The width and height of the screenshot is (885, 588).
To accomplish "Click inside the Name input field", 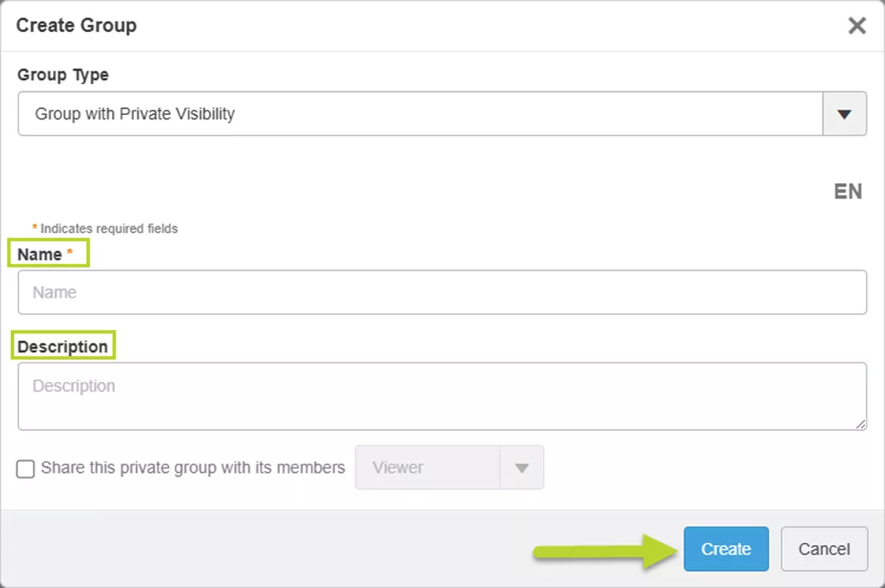I will click(x=442, y=292).
